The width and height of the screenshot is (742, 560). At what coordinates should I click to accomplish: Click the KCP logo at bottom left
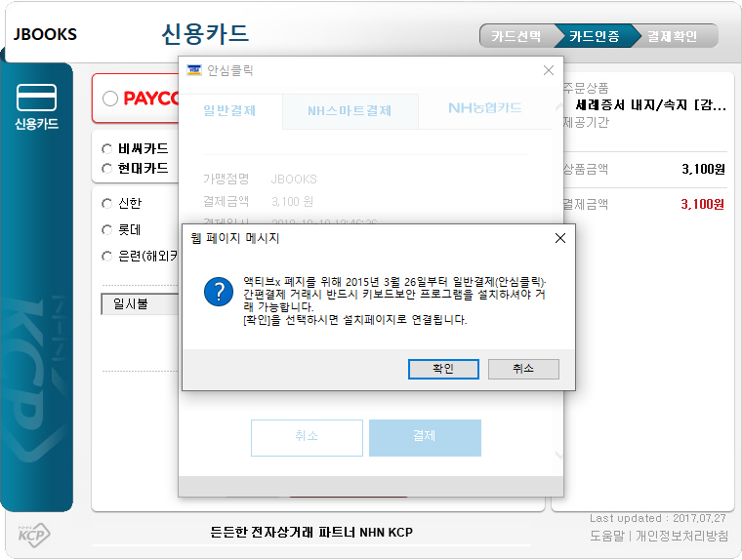(x=34, y=535)
